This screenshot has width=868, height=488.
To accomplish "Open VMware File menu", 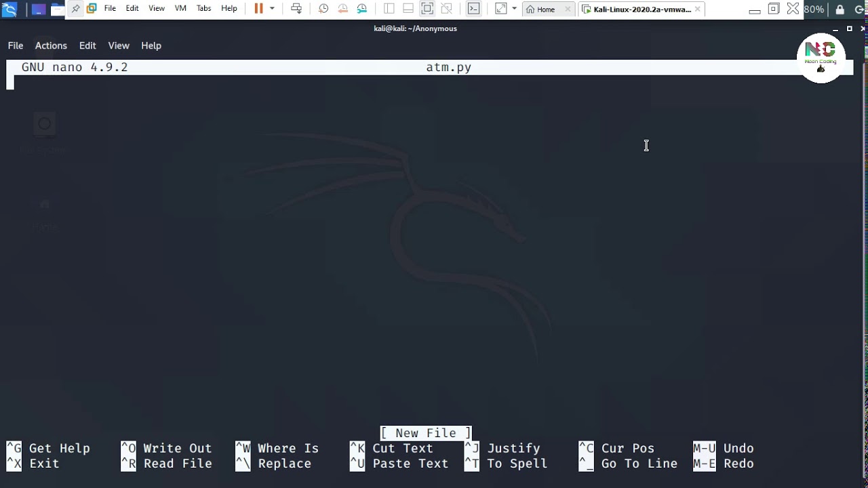I will pos(110,9).
